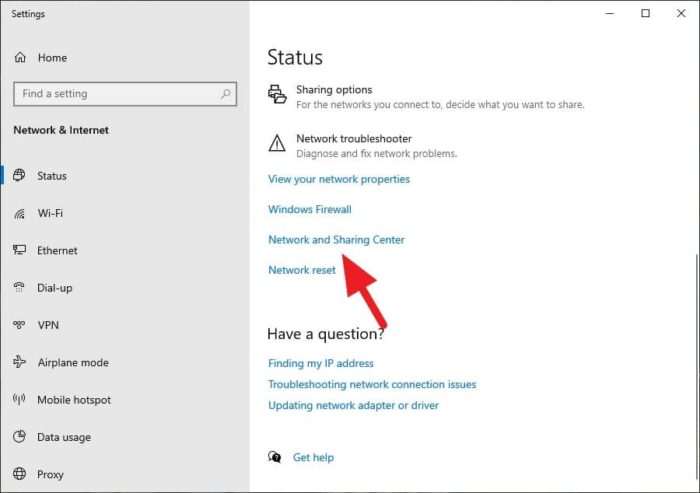
Task: Click the Get help link
Action: click(313, 457)
